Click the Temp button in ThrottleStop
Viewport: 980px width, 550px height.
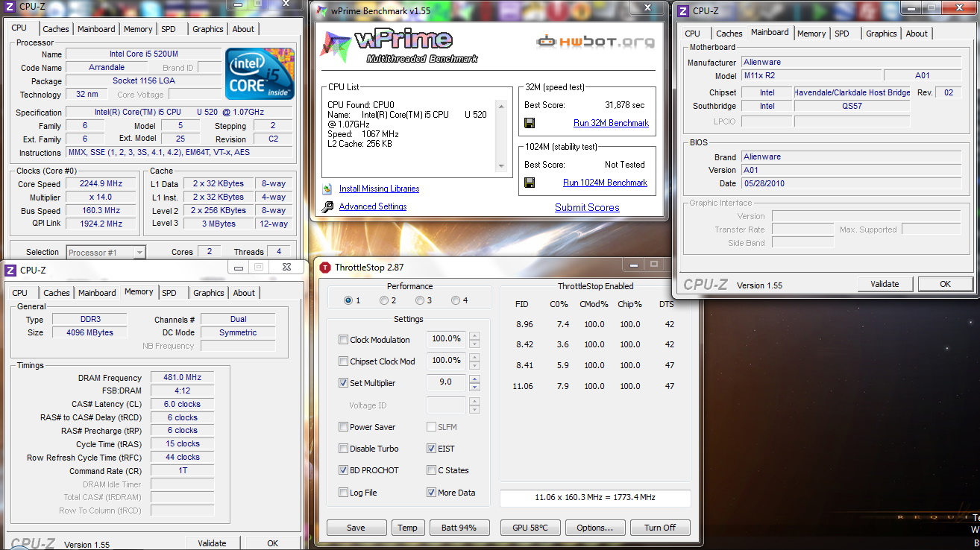point(407,528)
